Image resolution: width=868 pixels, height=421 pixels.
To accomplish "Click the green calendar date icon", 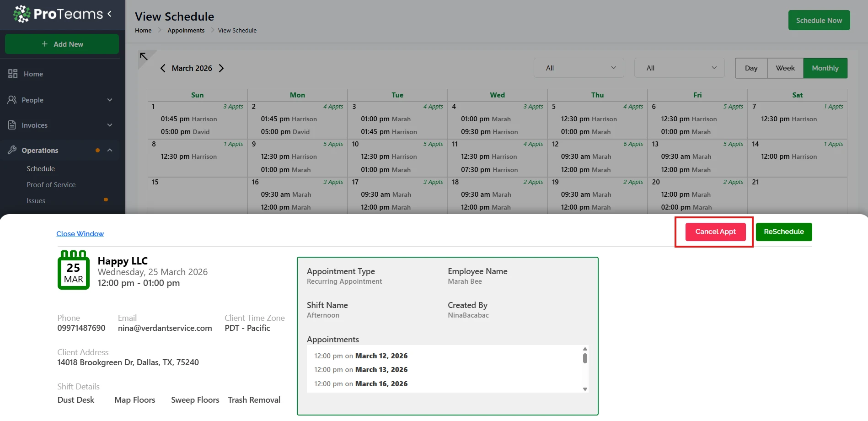I will (73, 270).
